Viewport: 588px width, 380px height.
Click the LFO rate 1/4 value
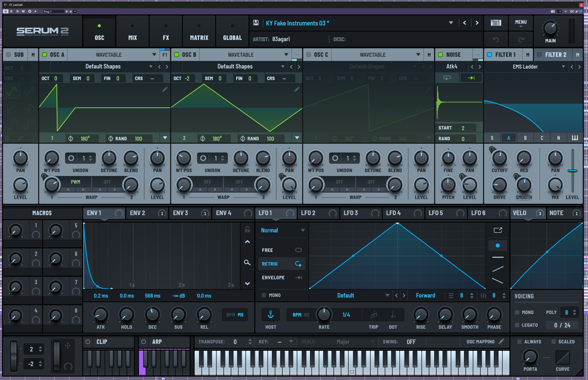click(x=346, y=315)
